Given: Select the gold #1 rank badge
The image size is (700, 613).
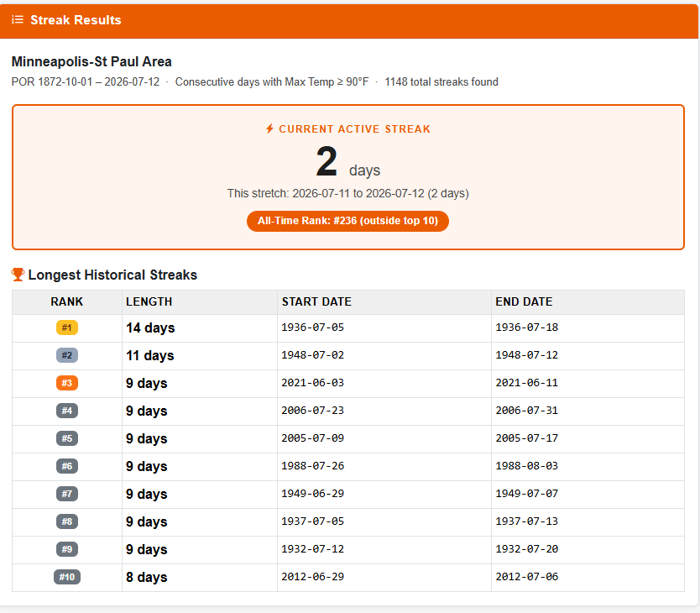Looking at the screenshot, I should pos(67,327).
